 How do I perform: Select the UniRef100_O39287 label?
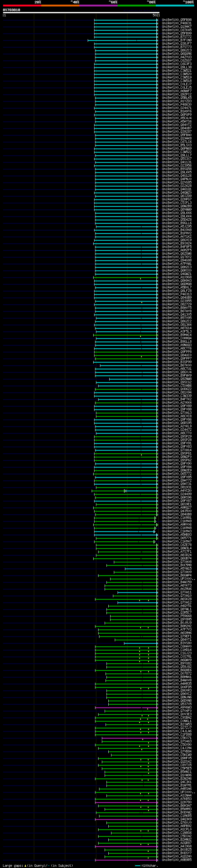click(176, 131)
